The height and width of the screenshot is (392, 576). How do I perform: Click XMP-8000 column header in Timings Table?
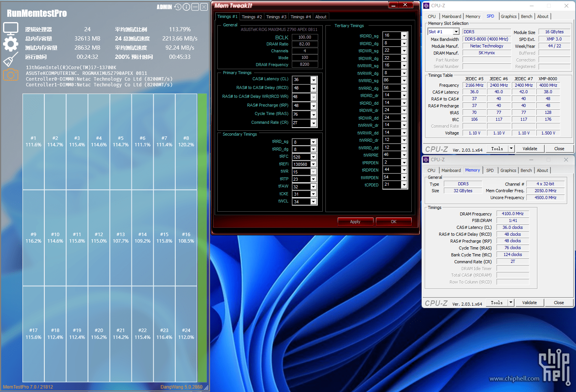pyautogui.click(x=548, y=79)
